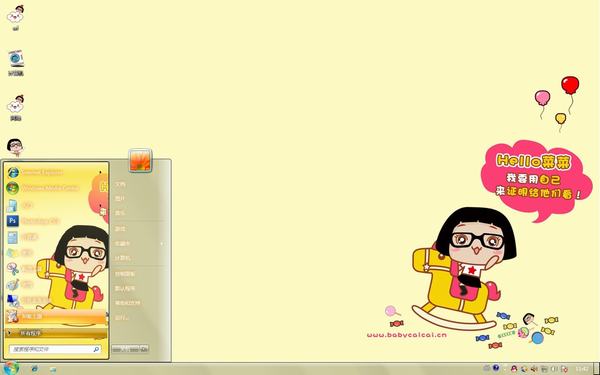The width and height of the screenshot is (600, 375).
Task: Open the glasses girl desktop icon
Action: 15,147
